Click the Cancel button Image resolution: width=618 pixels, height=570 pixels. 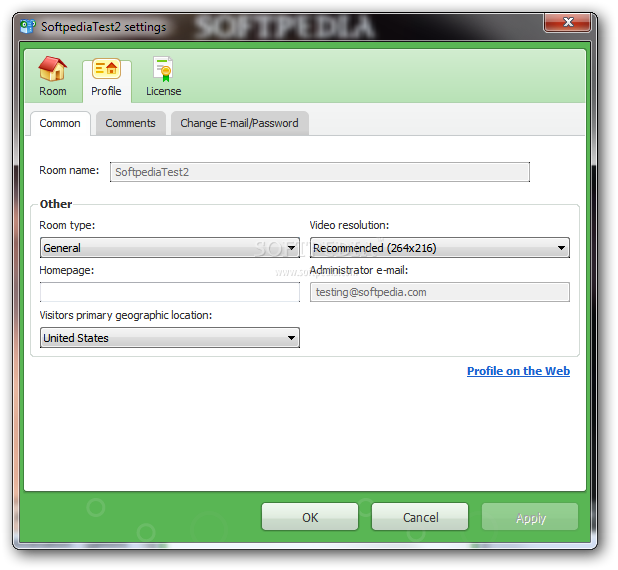click(x=420, y=517)
